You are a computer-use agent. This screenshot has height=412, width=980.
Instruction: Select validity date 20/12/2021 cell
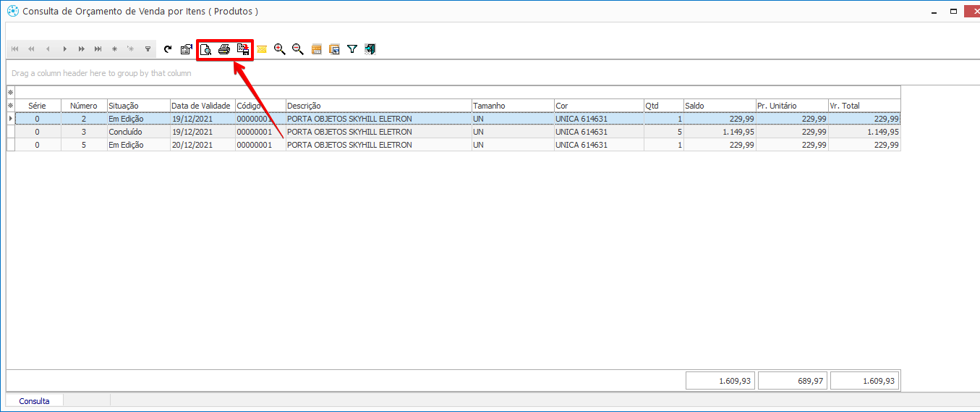pos(202,145)
